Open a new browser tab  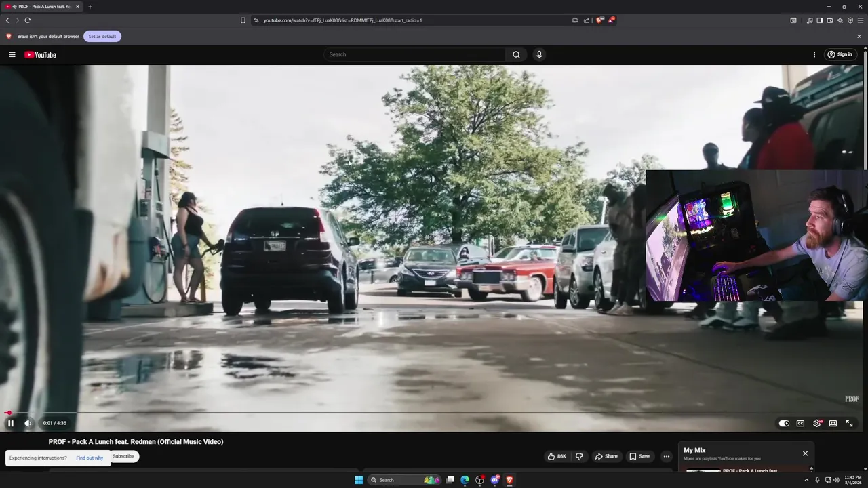90,7
